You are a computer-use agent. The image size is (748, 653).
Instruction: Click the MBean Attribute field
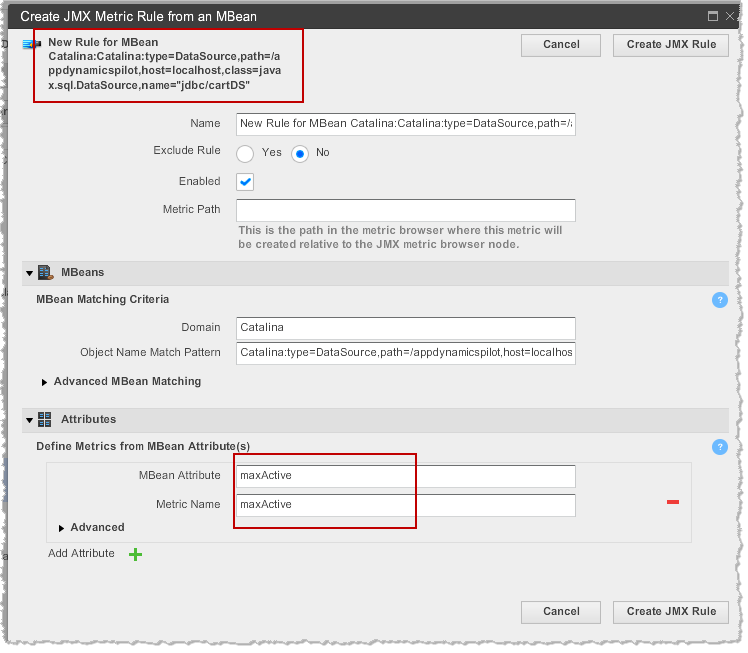point(405,476)
